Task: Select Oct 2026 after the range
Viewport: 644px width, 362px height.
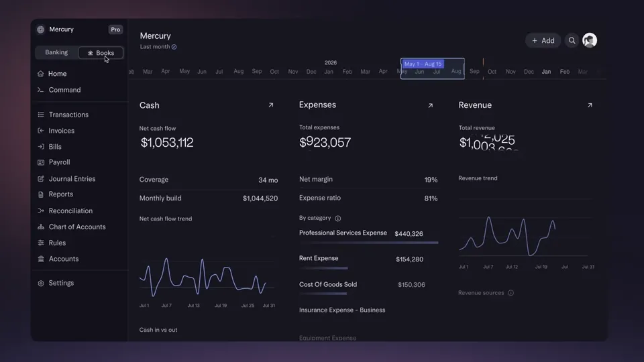Action: [492, 72]
